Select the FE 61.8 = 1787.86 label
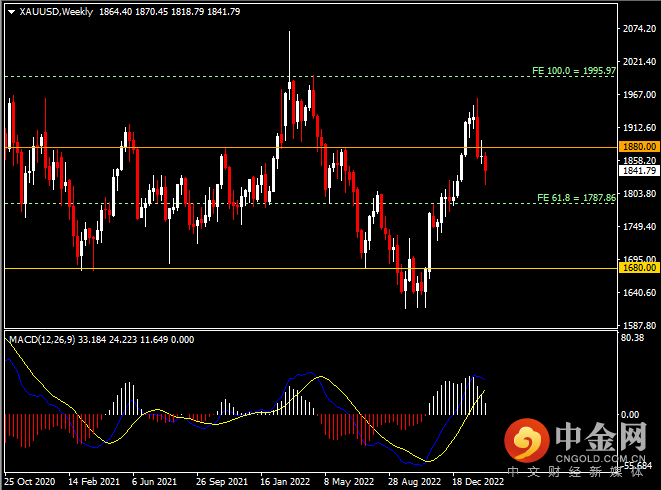The height and width of the screenshot is (490, 661). click(572, 197)
